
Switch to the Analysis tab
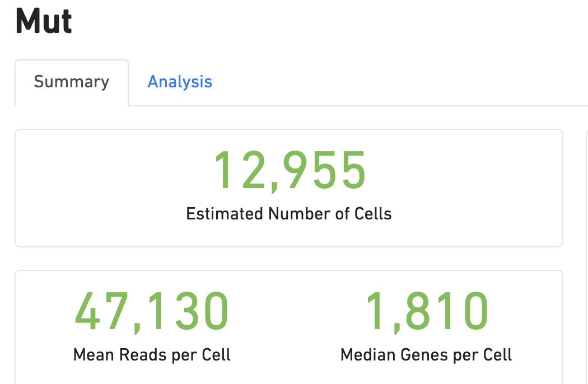click(x=180, y=82)
